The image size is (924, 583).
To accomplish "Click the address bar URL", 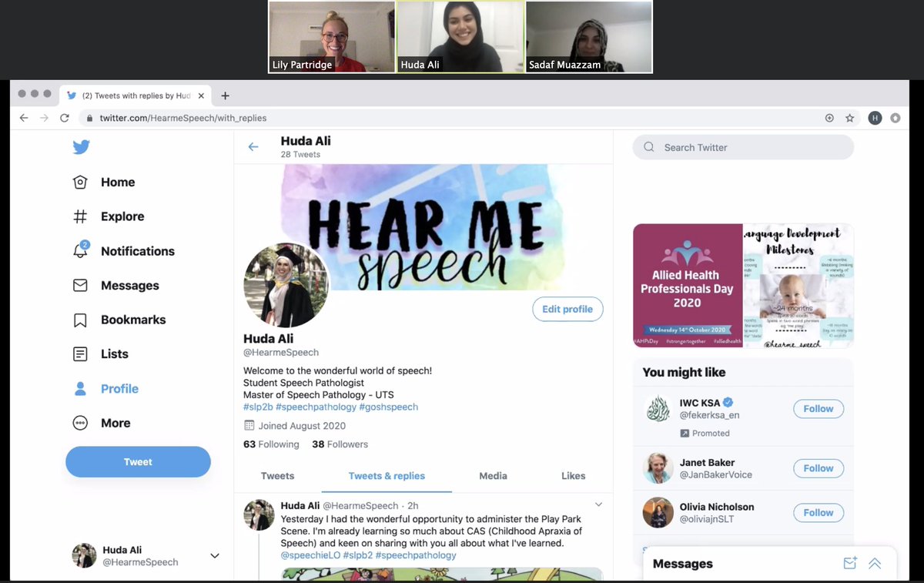I will tap(182, 118).
